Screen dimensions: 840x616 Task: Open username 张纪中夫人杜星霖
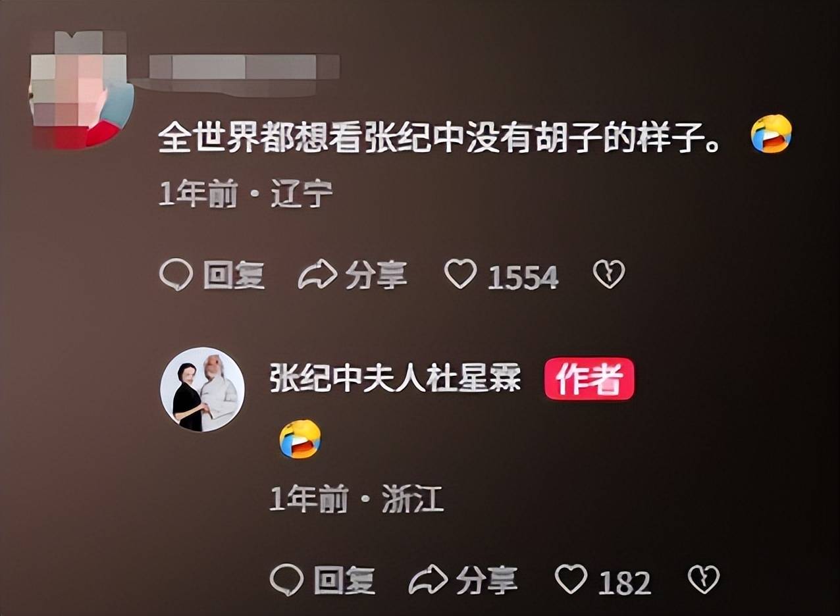(395, 379)
